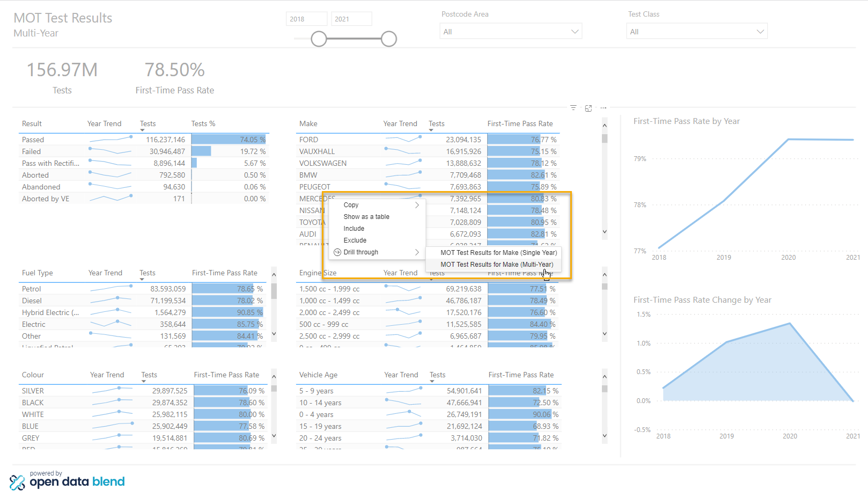Select SILVER in the Colour table
Viewport: 868px width, 497px height.
coord(144,391)
